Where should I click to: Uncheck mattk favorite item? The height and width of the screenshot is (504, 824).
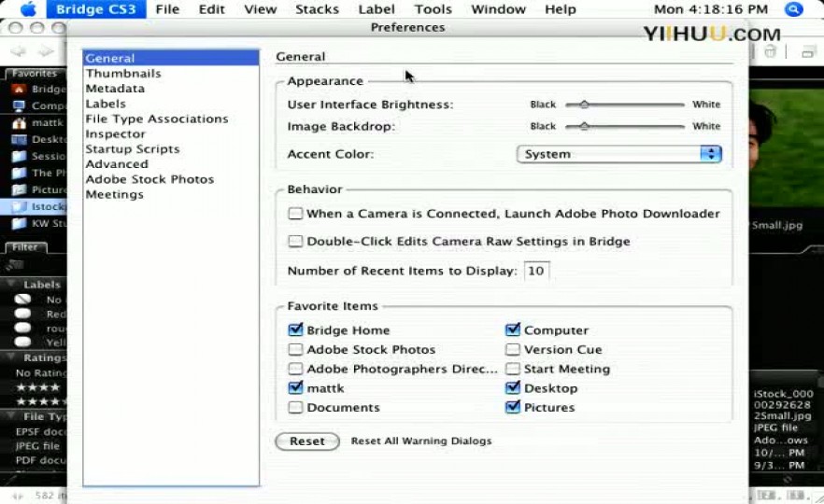(x=295, y=387)
